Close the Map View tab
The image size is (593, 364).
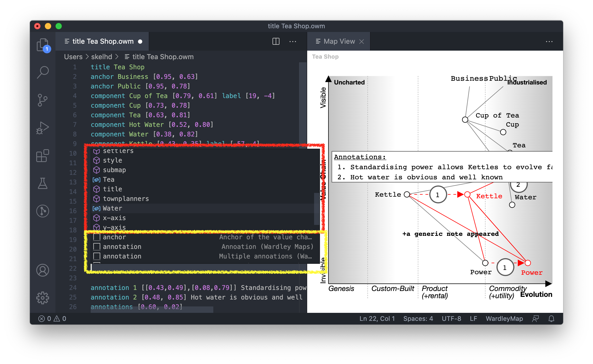pos(362,41)
